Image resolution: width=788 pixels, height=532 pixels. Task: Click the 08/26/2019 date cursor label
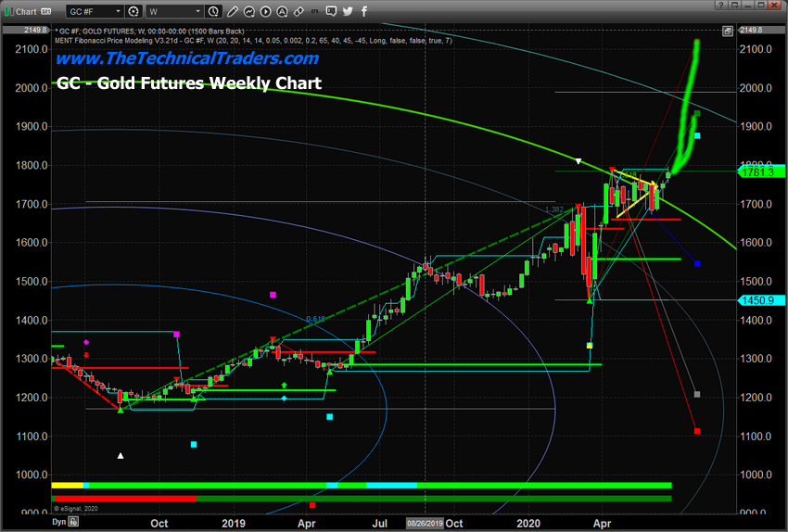tap(425, 524)
